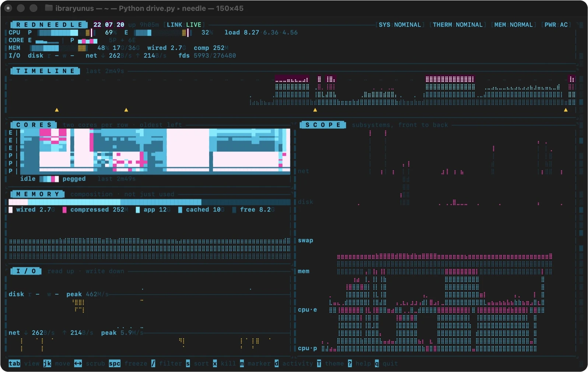Click the last yellow triangle timeline marker
This screenshot has width=588, height=372.
pyautogui.click(x=566, y=110)
